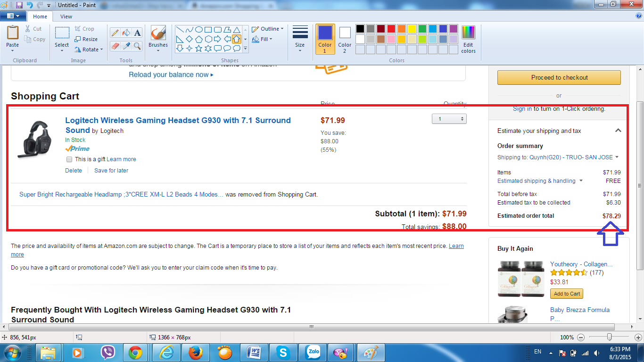
Task: Click the 'This is a gift' checkbox
Action: [70, 159]
